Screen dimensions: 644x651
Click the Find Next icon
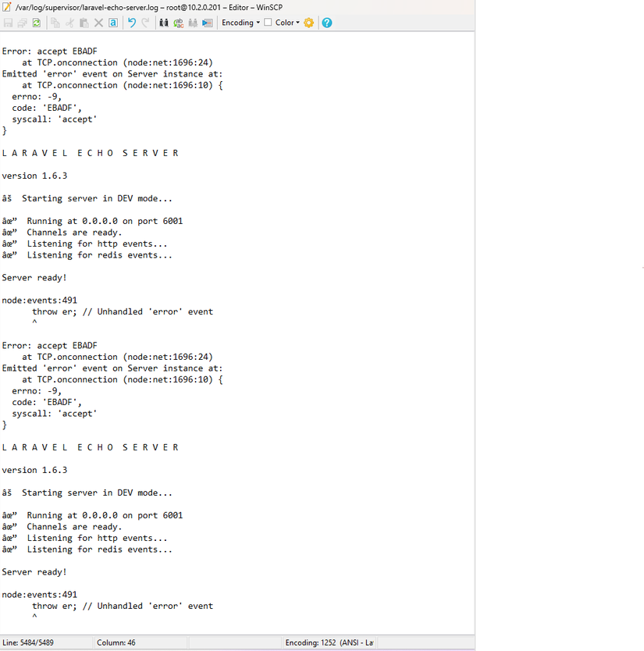193,23
